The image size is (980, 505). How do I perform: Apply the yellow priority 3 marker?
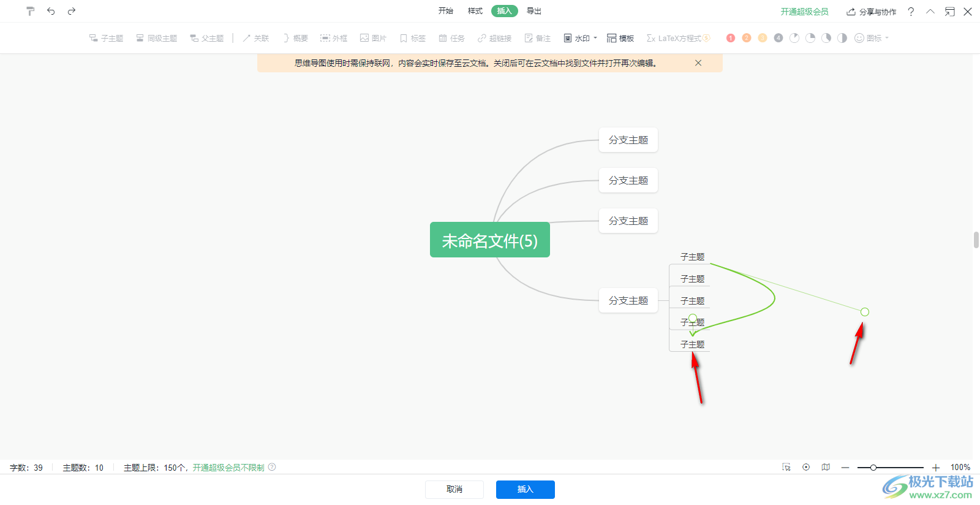click(763, 38)
